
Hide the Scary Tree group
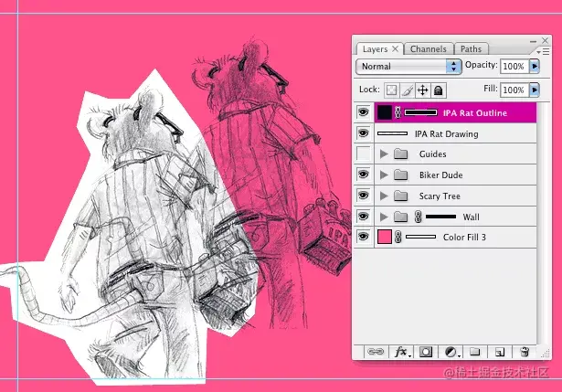[x=363, y=196]
